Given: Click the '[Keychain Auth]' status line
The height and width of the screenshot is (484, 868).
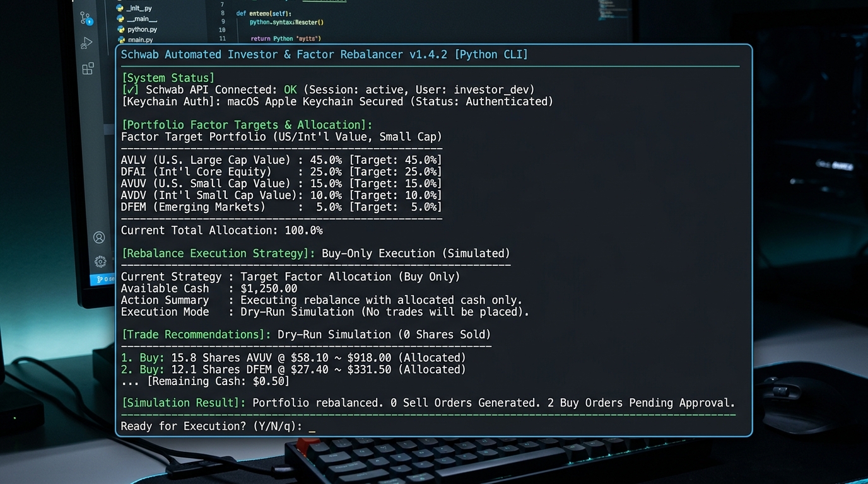Looking at the screenshot, I should pyautogui.click(x=337, y=101).
